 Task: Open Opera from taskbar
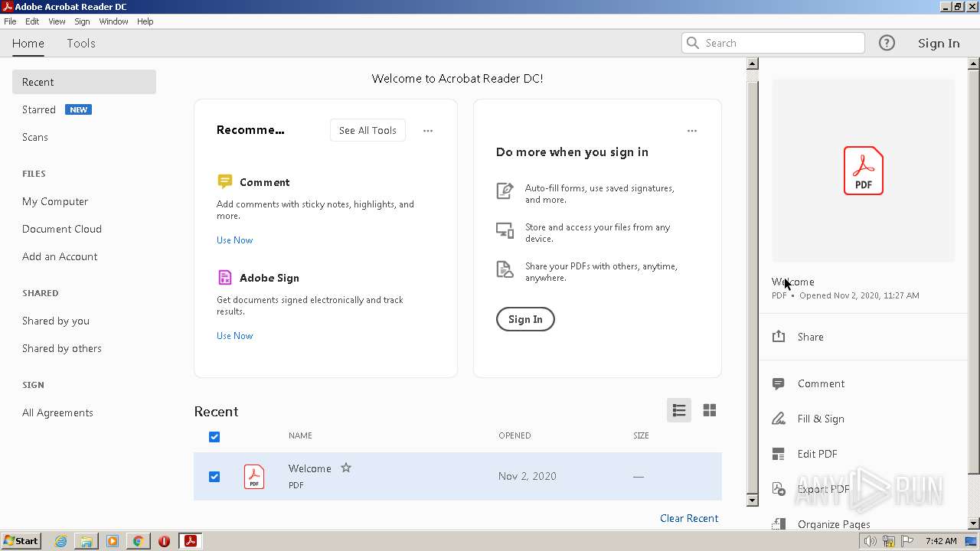tap(164, 541)
